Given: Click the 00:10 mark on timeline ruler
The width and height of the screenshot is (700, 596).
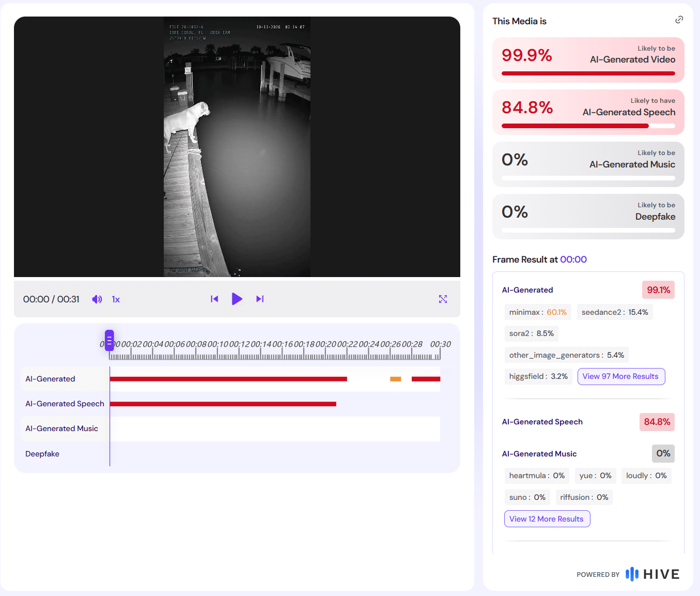Looking at the screenshot, I should coord(217,344).
